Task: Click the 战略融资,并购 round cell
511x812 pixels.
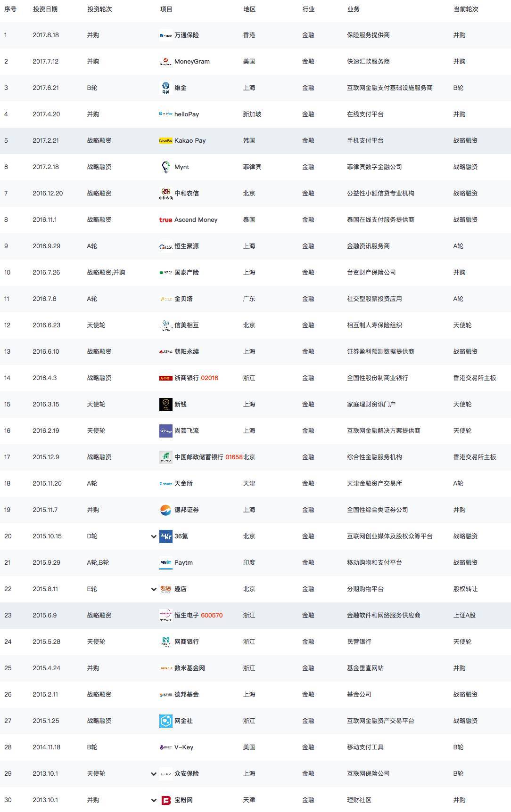Action: (106, 273)
